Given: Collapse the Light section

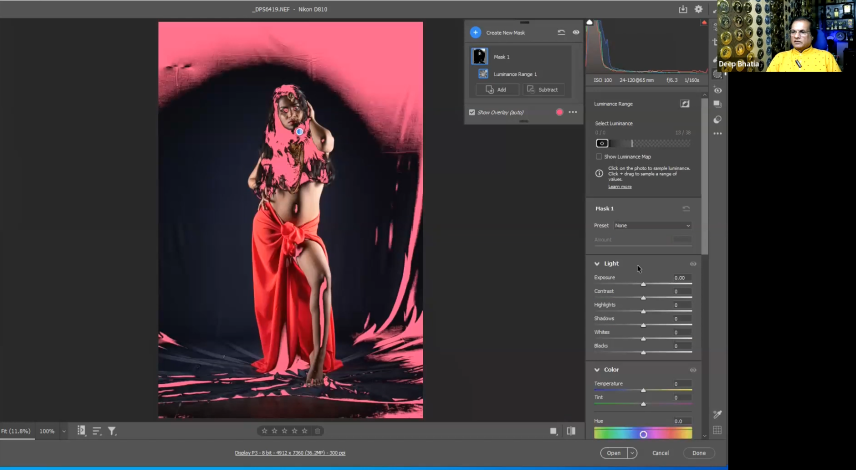Looking at the screenshot, I should 598,264.
